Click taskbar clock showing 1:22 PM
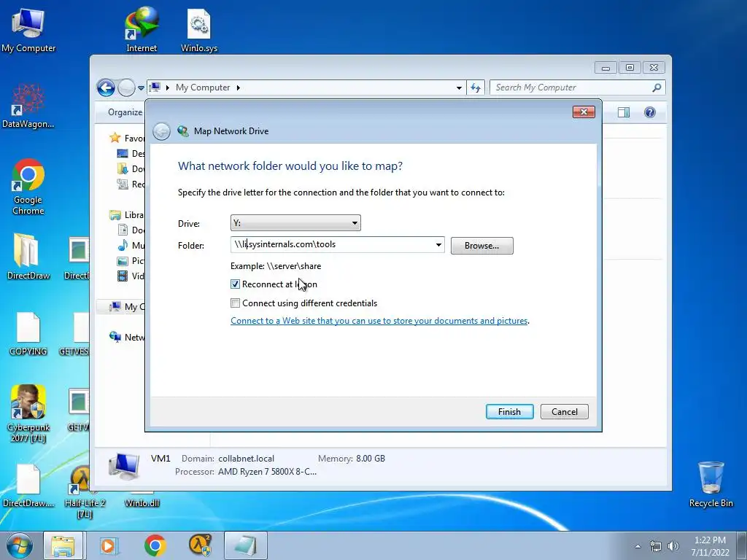747x560 pixels. (710, 546)
